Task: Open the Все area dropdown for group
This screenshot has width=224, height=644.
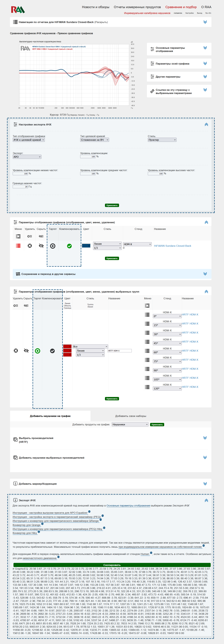Action: click(x=90, y=347)
